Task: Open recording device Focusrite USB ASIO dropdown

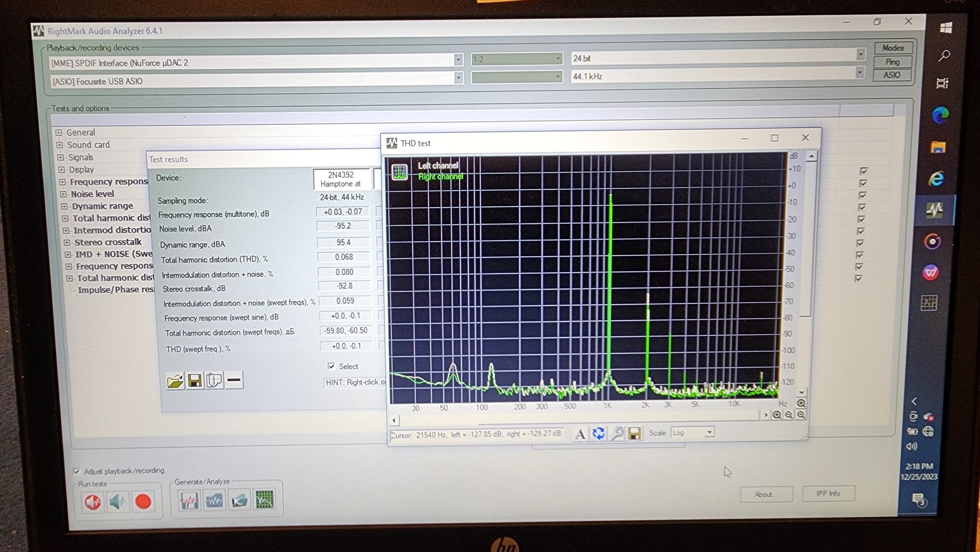Action: pyautogui.click(x=458, y=77)
